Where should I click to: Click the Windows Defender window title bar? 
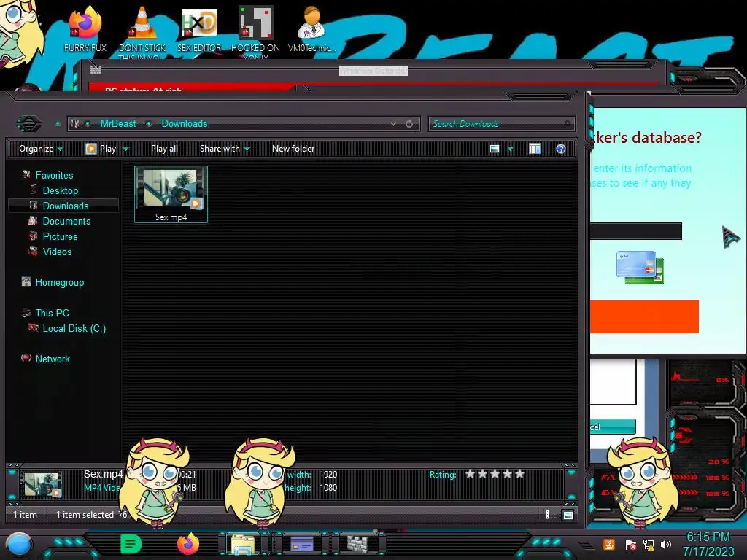[373, 71]
